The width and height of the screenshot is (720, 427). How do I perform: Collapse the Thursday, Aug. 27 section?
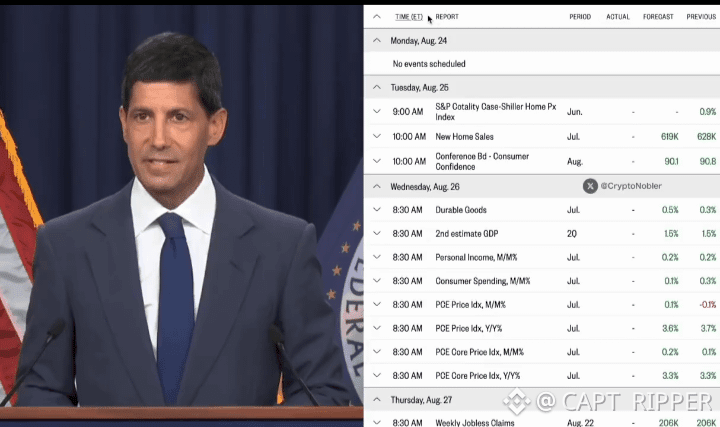point(377,399)
